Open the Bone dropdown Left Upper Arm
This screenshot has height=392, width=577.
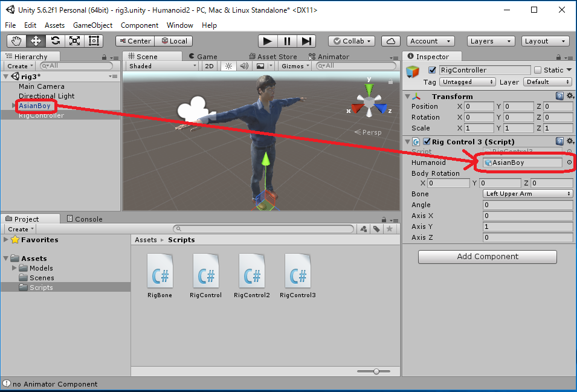(527, 194)
